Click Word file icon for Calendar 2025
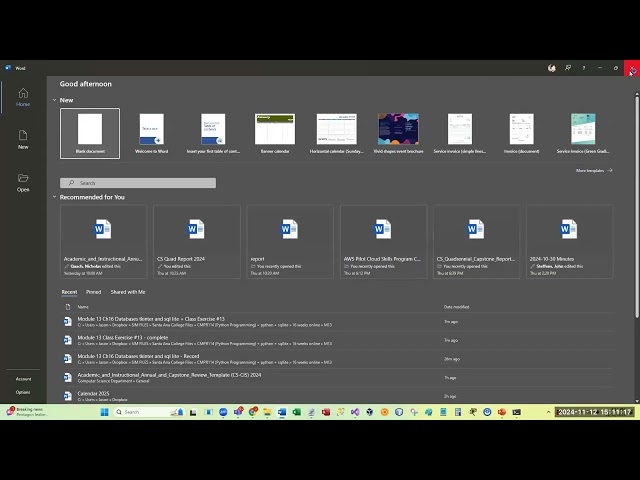The image size is (640, 480). [x=68, y=396]
